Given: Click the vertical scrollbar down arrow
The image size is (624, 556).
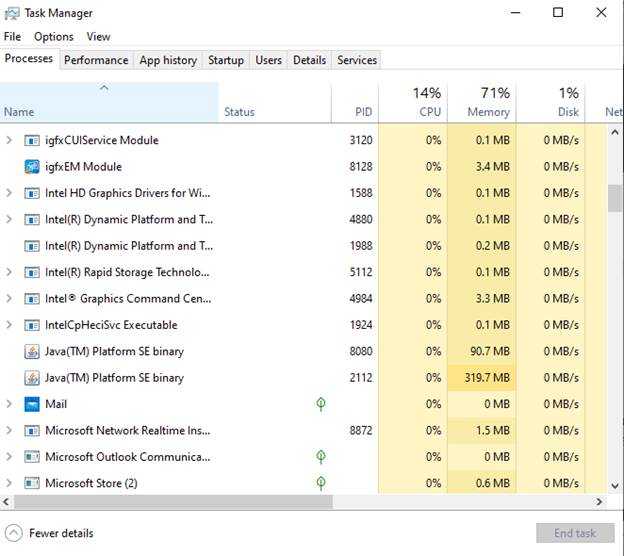Looking at the screenshot, I should pyautogui.click(x=615, y=486).
